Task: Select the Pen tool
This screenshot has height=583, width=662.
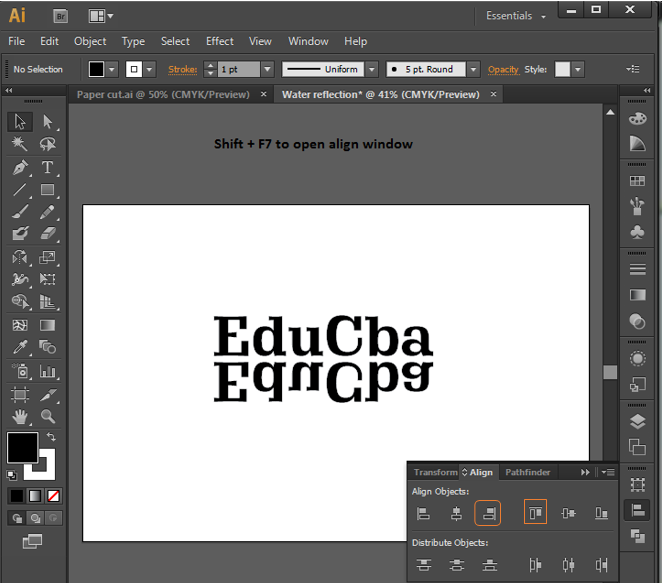Action: point(19,168)
